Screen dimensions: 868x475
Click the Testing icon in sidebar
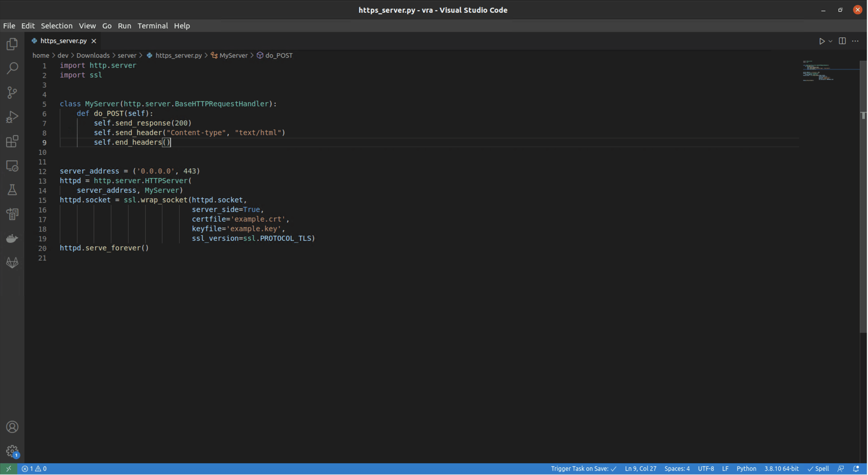(12, 190)
